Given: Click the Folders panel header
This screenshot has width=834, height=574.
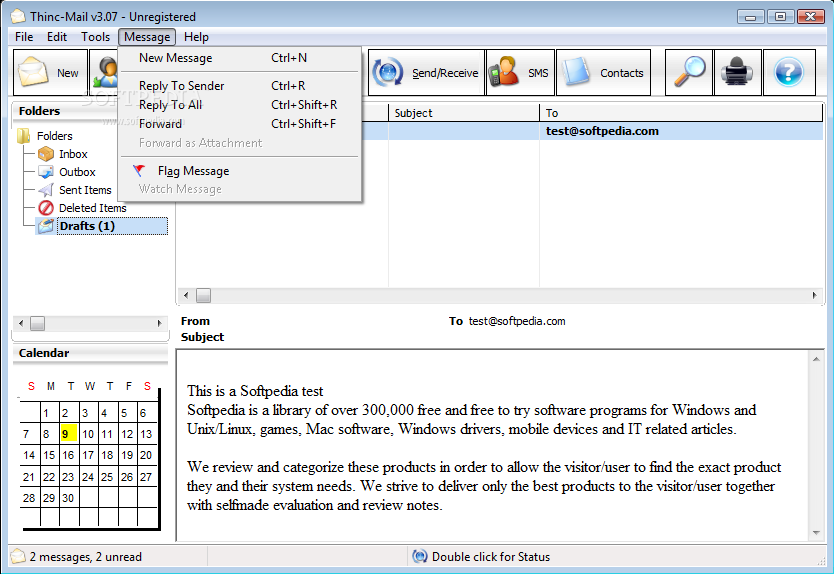Looking at the screenshot, I should tap(64, 111).
